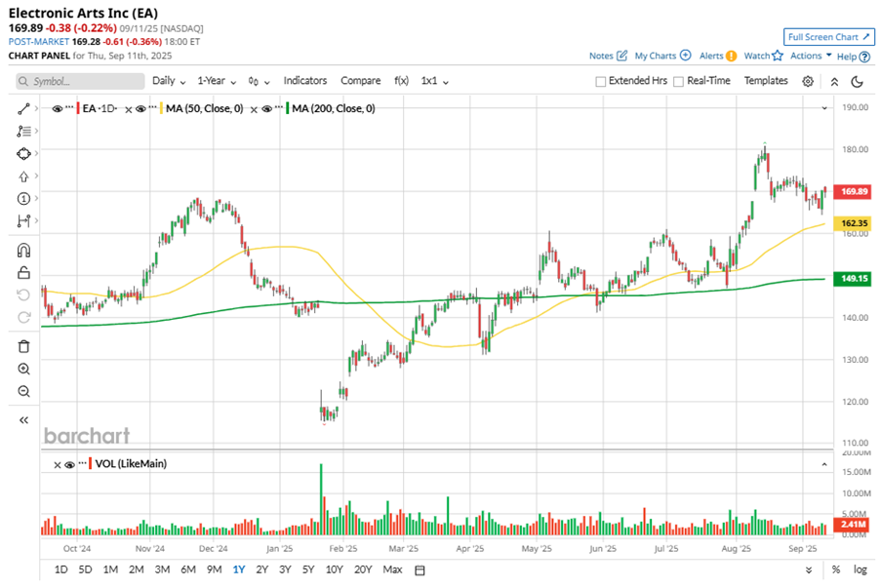Select the trend line drawing tool
This screenshot has height=588, width=880.
[23, 109]
